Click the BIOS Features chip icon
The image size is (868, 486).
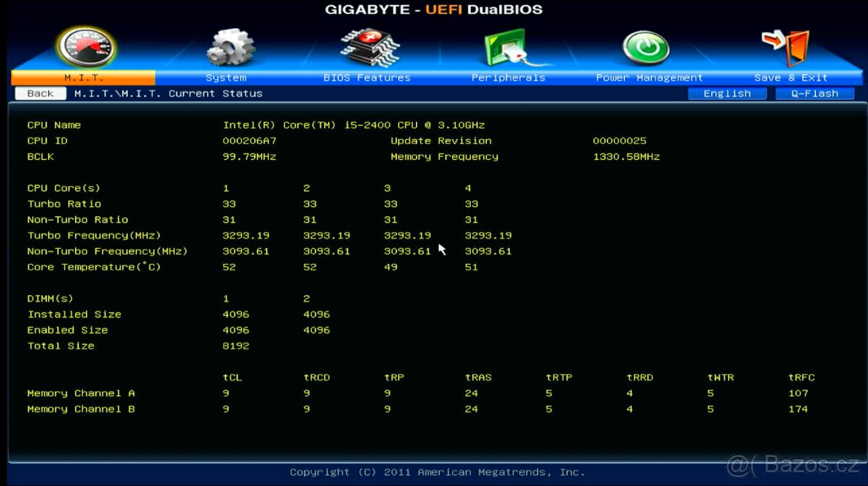tap(367, 46)
